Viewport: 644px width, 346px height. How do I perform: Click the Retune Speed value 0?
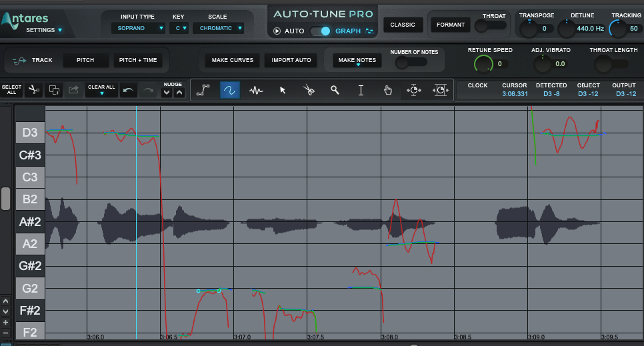[499, 64]
